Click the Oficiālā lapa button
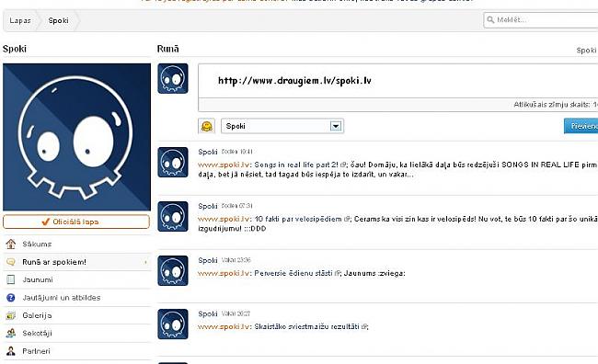 [x=76, y=222]
